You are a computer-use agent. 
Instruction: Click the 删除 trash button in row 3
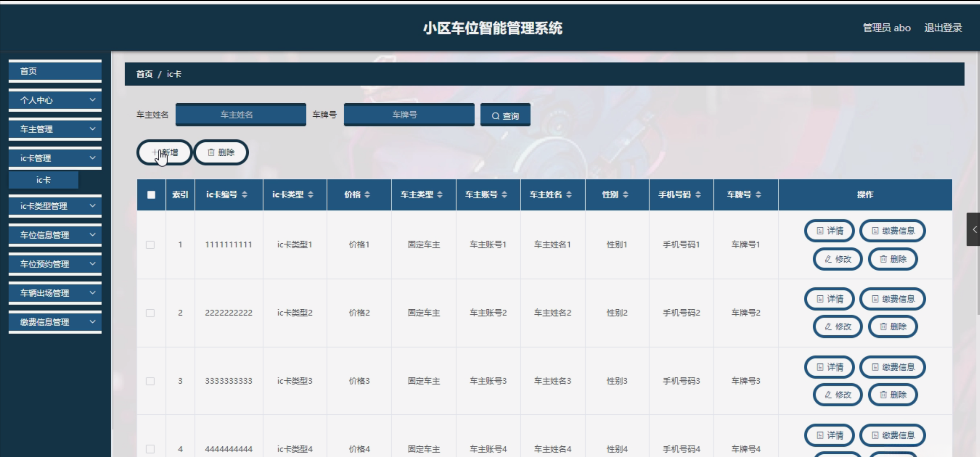pos(892,395)
